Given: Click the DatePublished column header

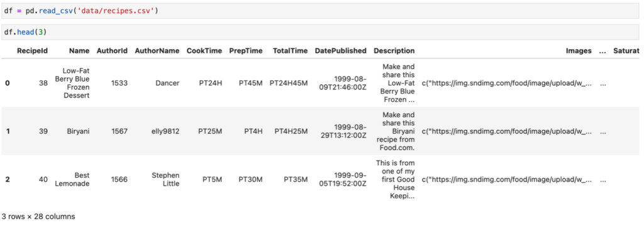Looking at the screenshot, I should (x=341, y=51).
